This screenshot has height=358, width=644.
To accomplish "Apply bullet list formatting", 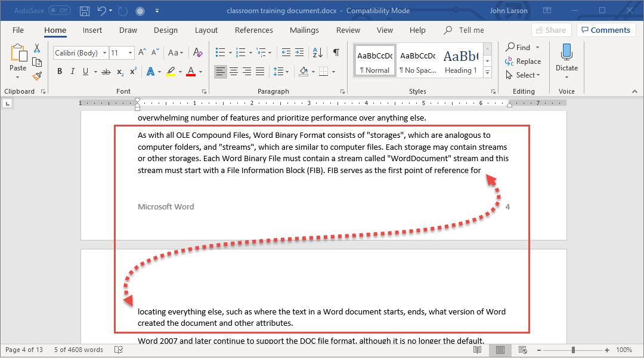I will [x=220, y=53].
